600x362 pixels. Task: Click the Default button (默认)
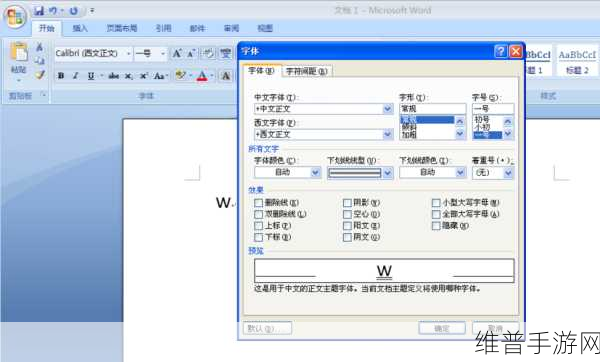267,328
